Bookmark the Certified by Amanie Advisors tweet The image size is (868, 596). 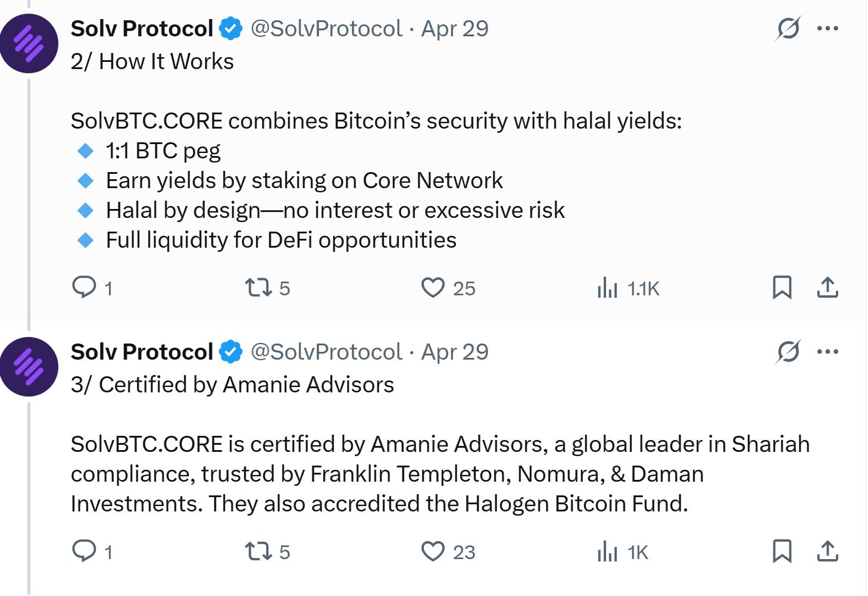click(782, 552)
